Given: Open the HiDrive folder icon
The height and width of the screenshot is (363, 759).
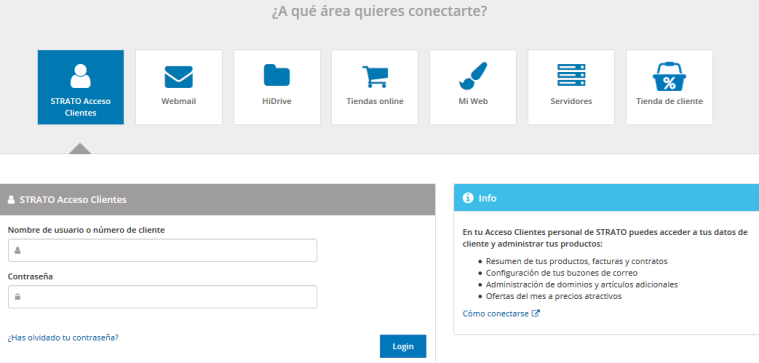Looking at the screenshot, I should click(277, 75).
